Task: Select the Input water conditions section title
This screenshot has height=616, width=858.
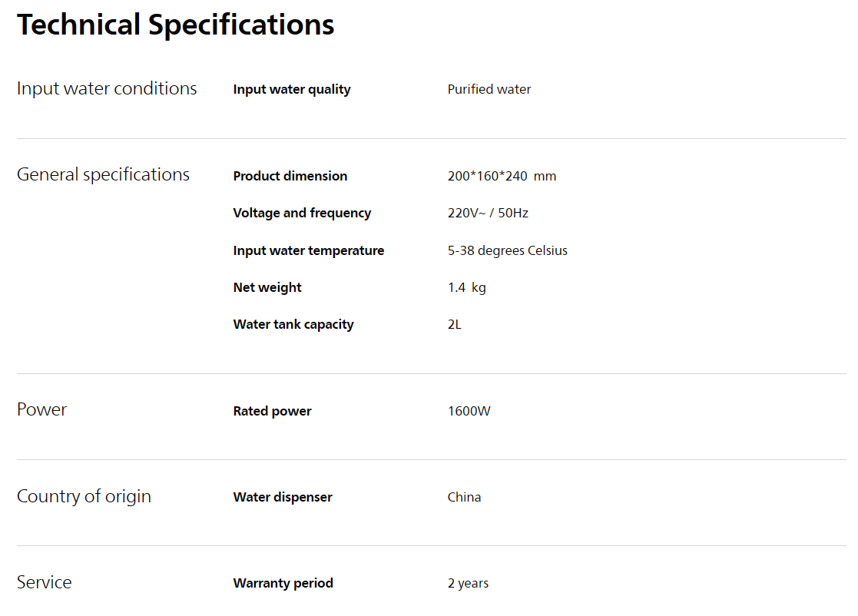Action: (x=107, y=88)
